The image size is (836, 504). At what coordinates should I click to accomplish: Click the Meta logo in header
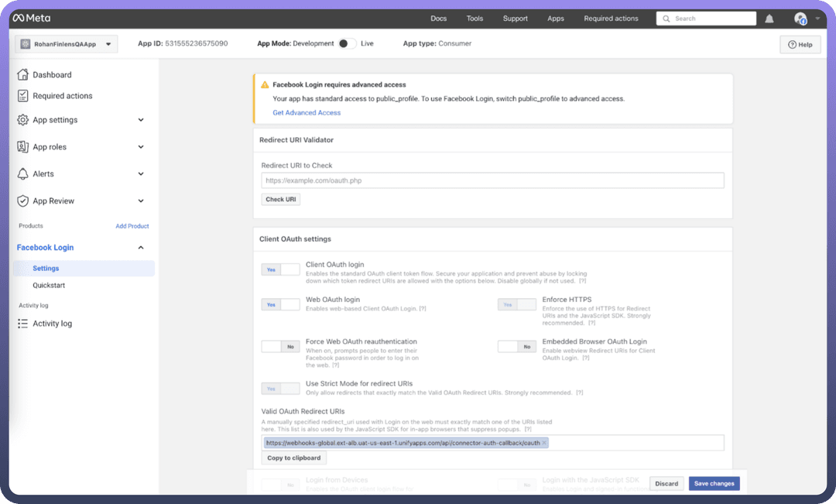tap(31, 19)
